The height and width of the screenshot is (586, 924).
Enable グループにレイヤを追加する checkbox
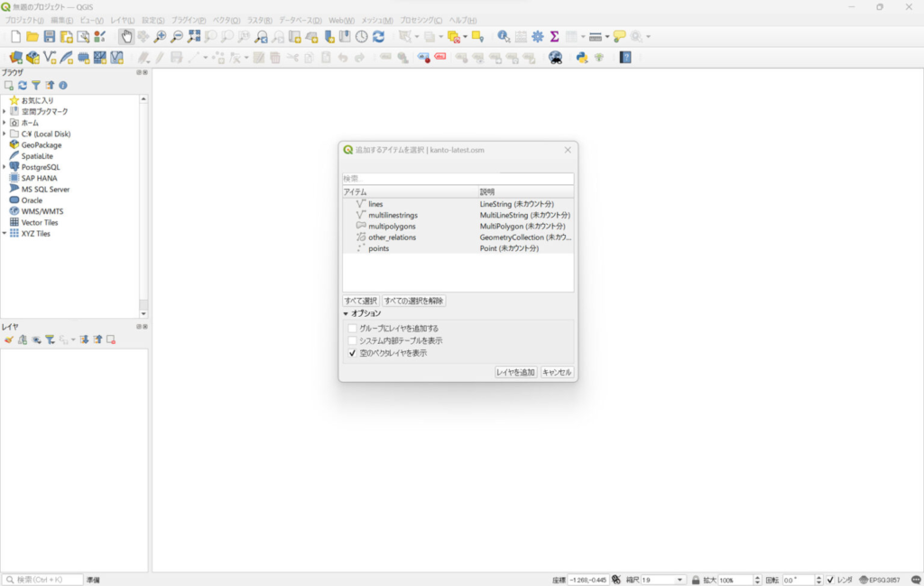[353, 328]
